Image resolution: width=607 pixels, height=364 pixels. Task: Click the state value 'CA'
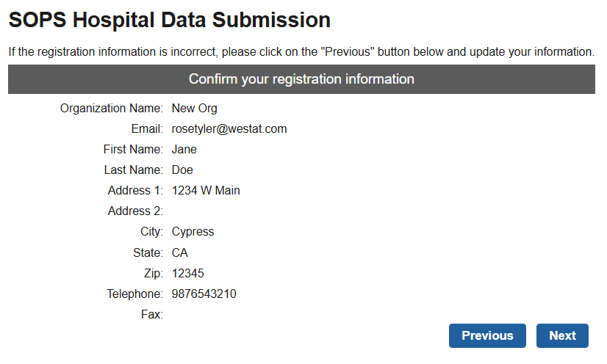(180, 253)
